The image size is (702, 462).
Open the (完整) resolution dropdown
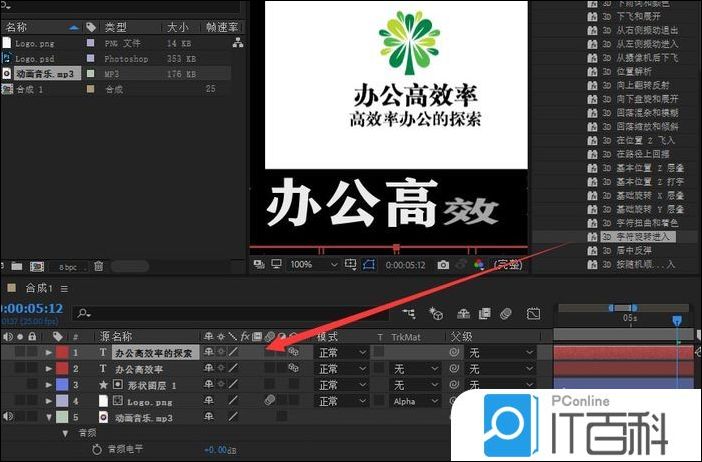tap(507, 265)
